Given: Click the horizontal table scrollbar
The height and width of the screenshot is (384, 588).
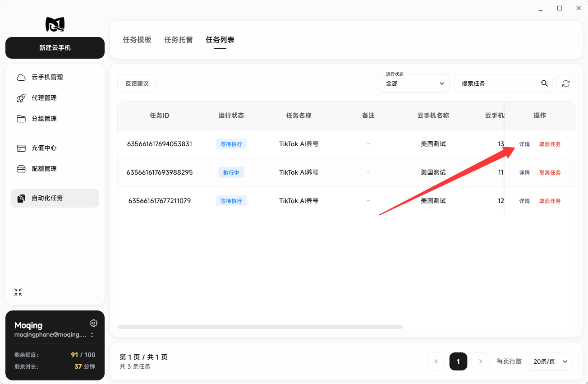Looking at the screenshot, I should pyautogui.click(x=260, y=327).
